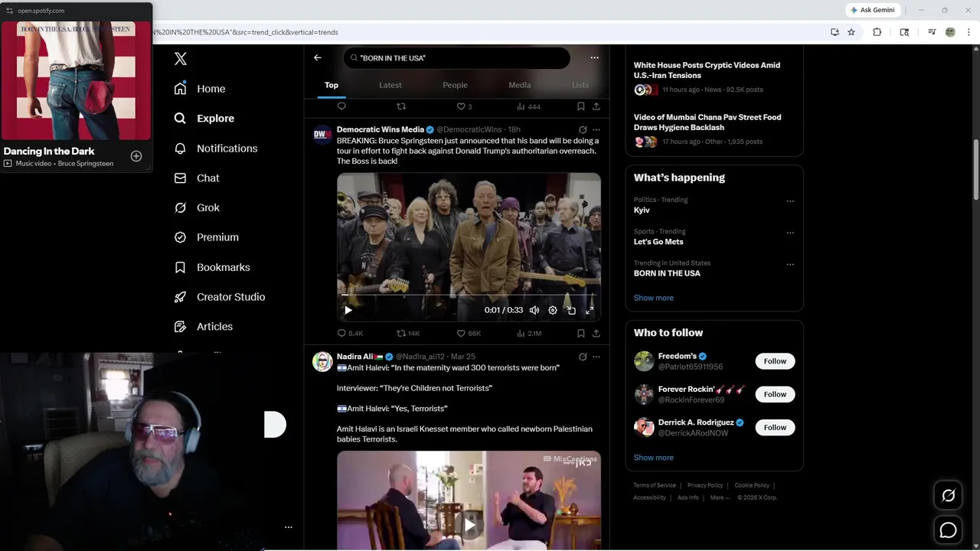Open more menu on Democratic Wins post
The height and width of the screenshot is (551, 980).
596,130
